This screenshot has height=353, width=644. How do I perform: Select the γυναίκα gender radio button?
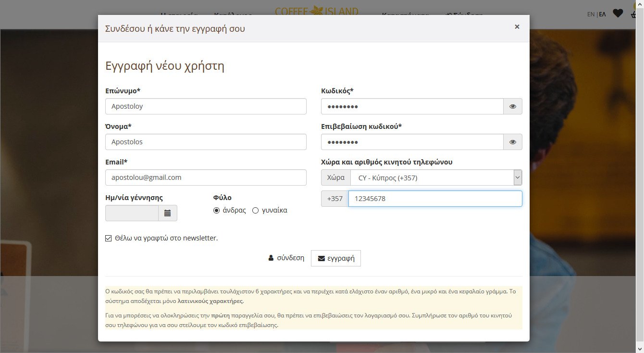[256, 210]
